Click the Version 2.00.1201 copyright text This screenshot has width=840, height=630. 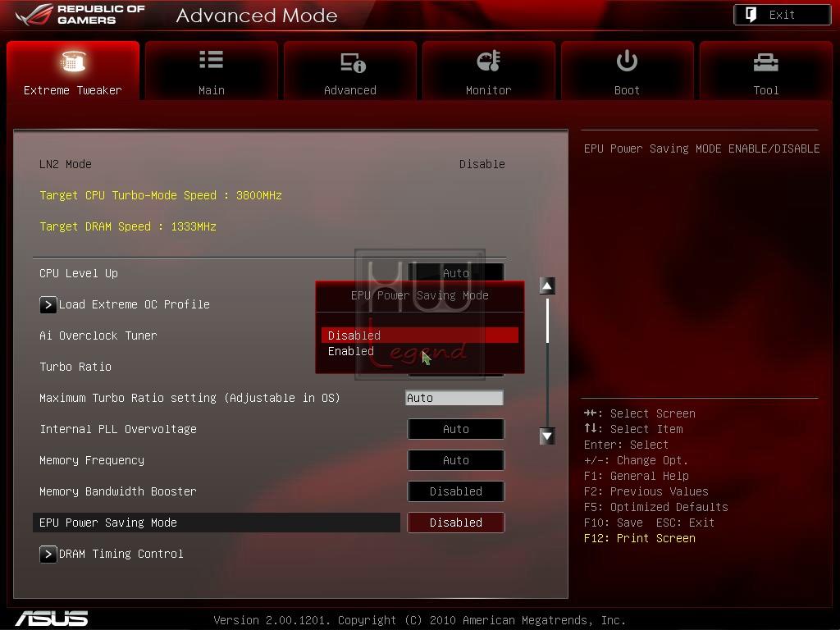click(x=419, y=620)
